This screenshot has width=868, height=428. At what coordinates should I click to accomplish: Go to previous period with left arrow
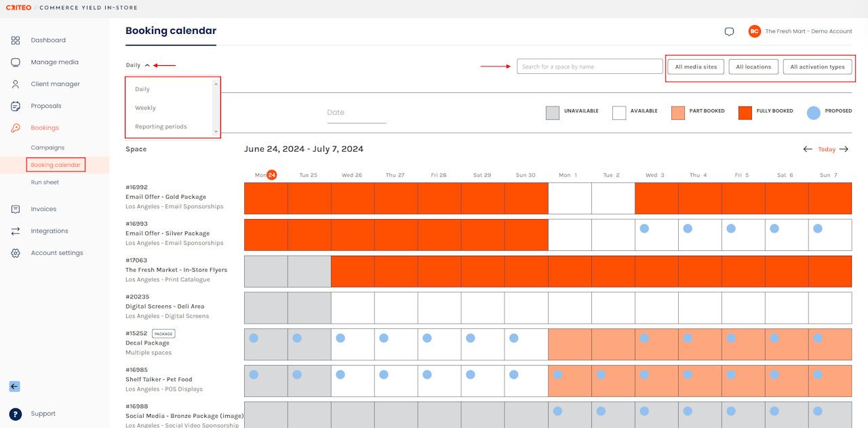pos(808,149)
